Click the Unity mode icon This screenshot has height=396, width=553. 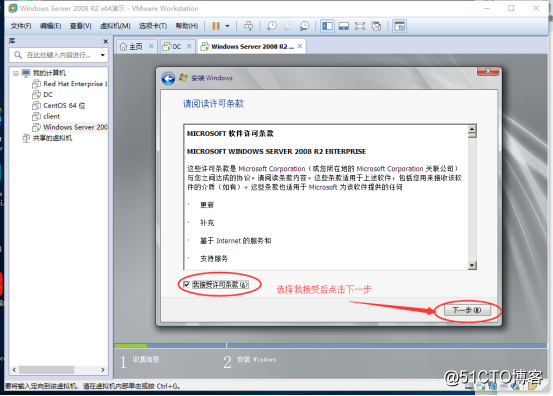click(376, 26)
